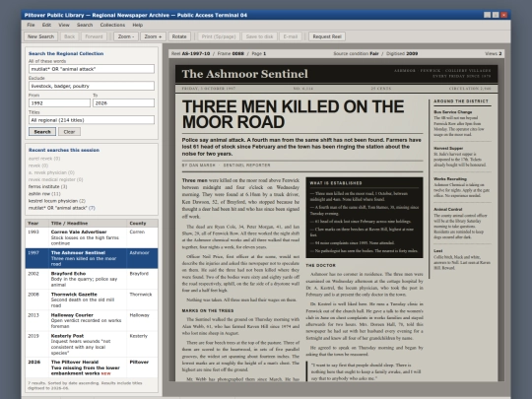The width and height of the screenshot is (532, 399).
Task: Open the 2002 Brayford Echo result
Action: [x=92, y=279]
